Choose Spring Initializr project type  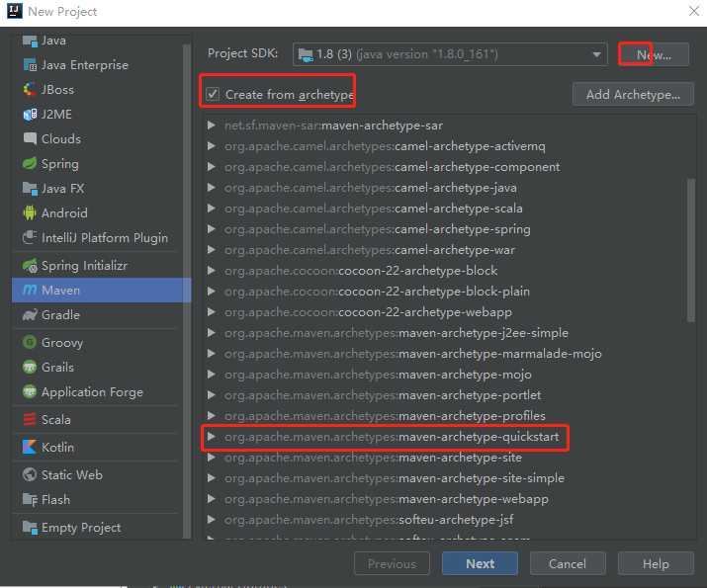[x=102, y=266]
